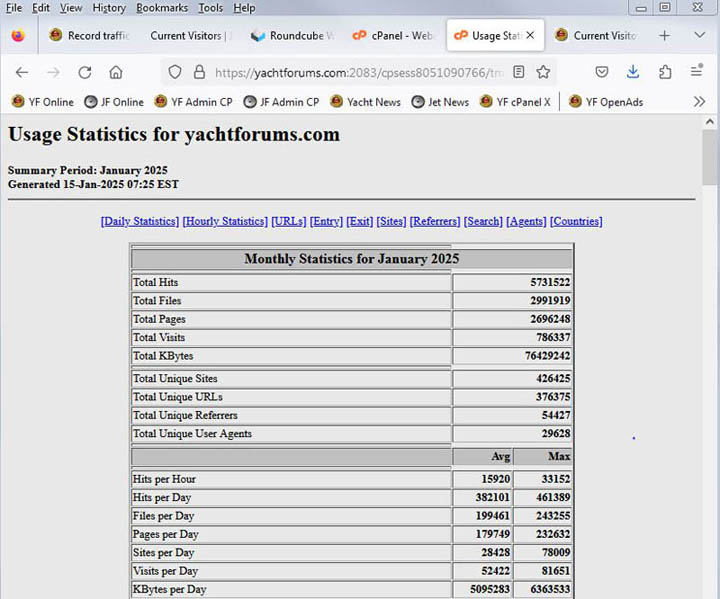Viewport: 720px width, 599px height.
Task: Open Yacht News bookmark
Action: pyautogui.click(x=365, y=102)
